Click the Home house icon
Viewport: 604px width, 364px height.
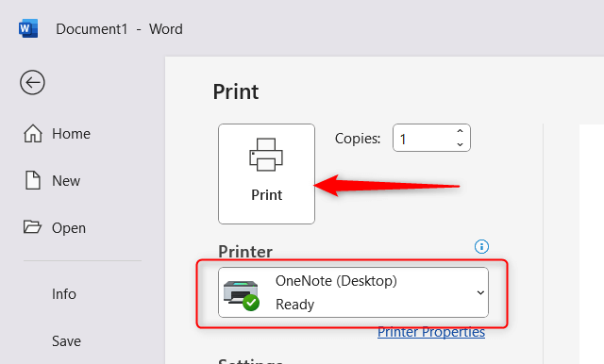(33, 134)
